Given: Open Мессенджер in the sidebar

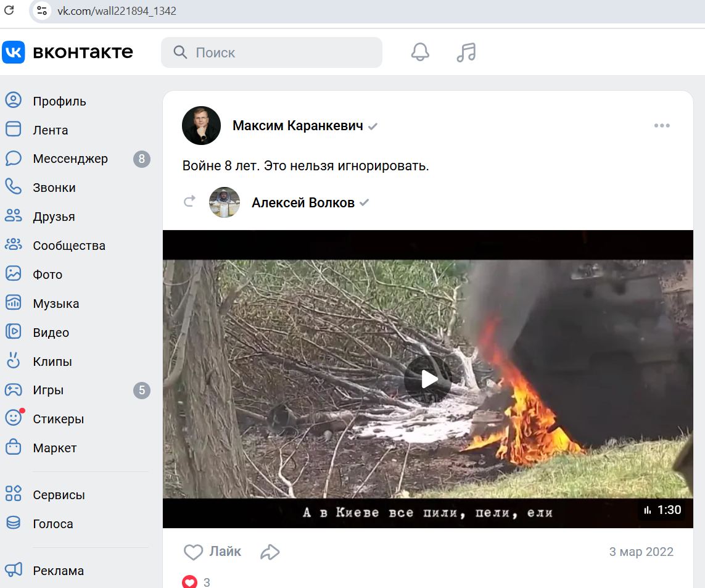Looking at the screenshot, I should 70,159.
